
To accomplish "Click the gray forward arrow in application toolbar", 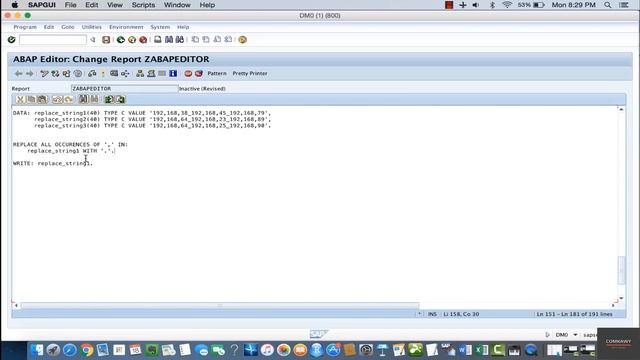I will pos(29,73).
